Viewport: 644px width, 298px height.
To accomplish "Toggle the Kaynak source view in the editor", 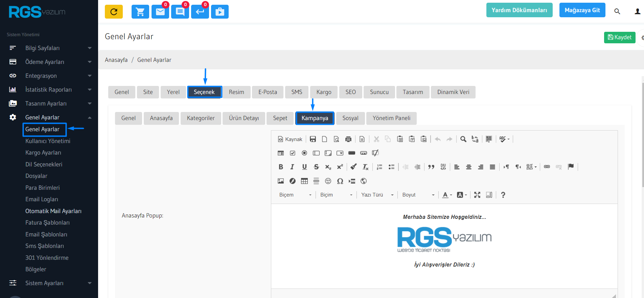I will [290, 139].
